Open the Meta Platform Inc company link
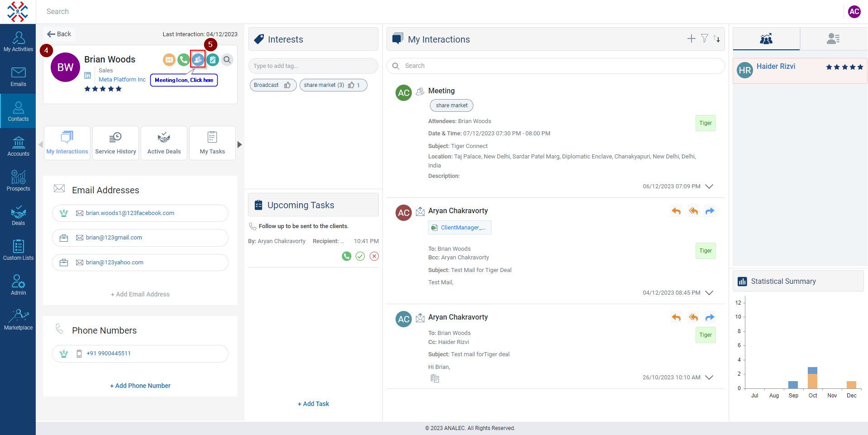 (122, 79)
